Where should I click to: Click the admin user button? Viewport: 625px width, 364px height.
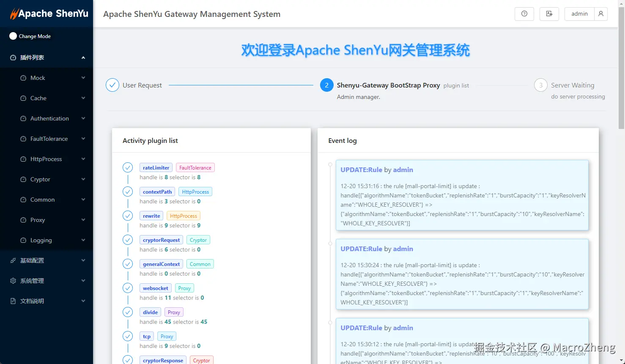coord(579,14)
